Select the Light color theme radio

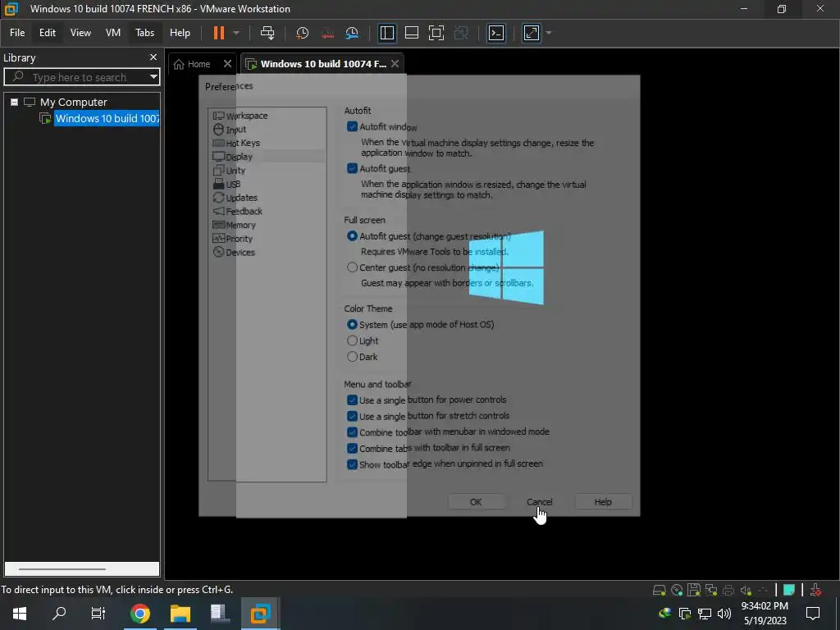tap(352, 340)
